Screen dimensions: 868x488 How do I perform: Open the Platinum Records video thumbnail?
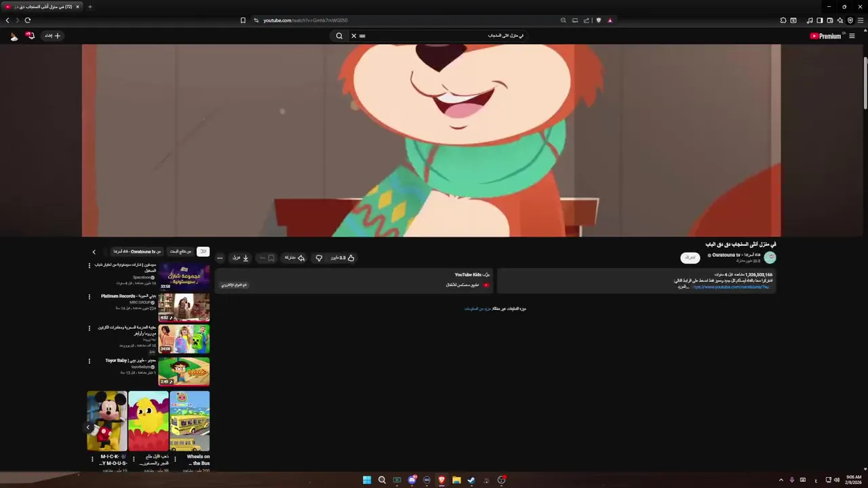click(184, 307)
